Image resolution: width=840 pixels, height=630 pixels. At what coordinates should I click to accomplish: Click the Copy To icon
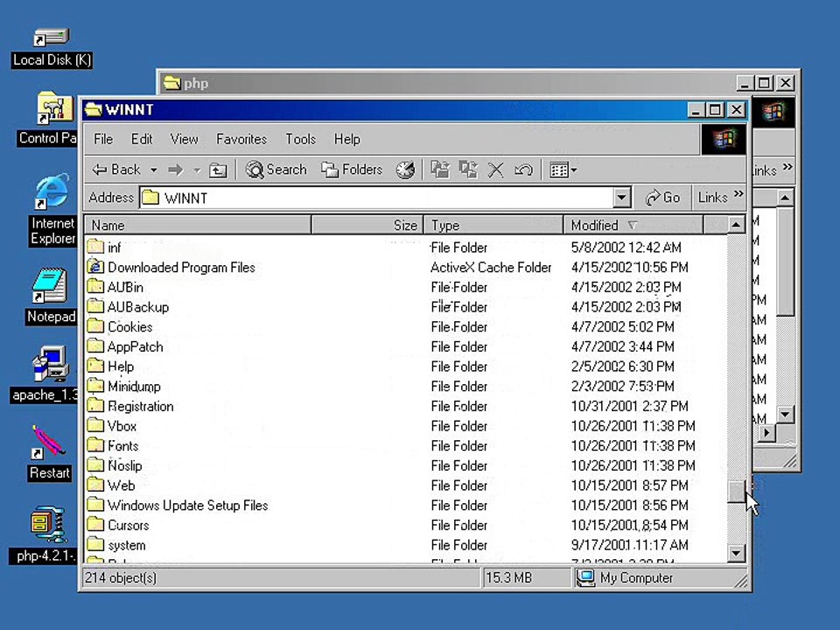(468, 171)
